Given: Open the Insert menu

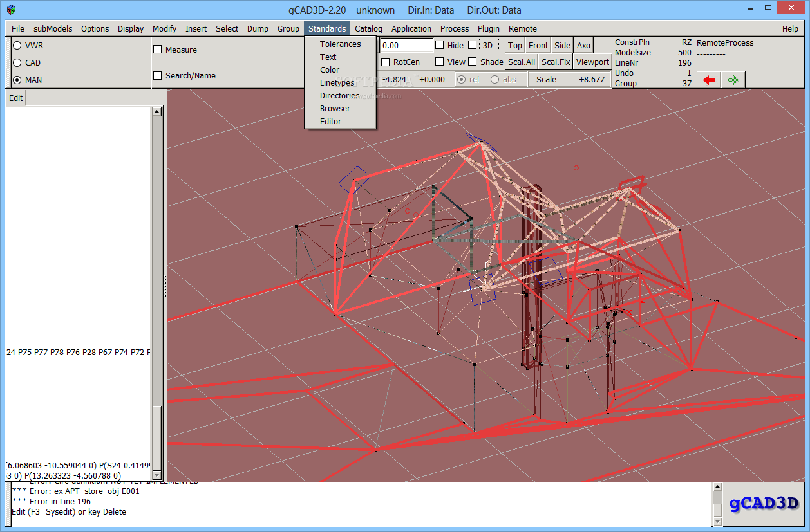Looking at the screenshot, I should (x=196, y=28).
